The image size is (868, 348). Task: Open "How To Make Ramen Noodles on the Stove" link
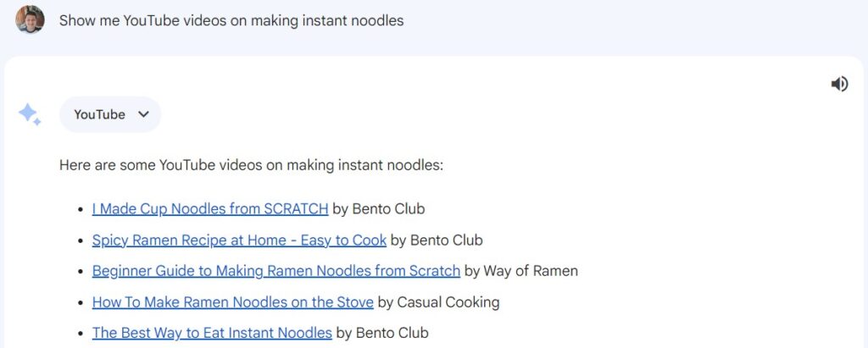point(232,301)
